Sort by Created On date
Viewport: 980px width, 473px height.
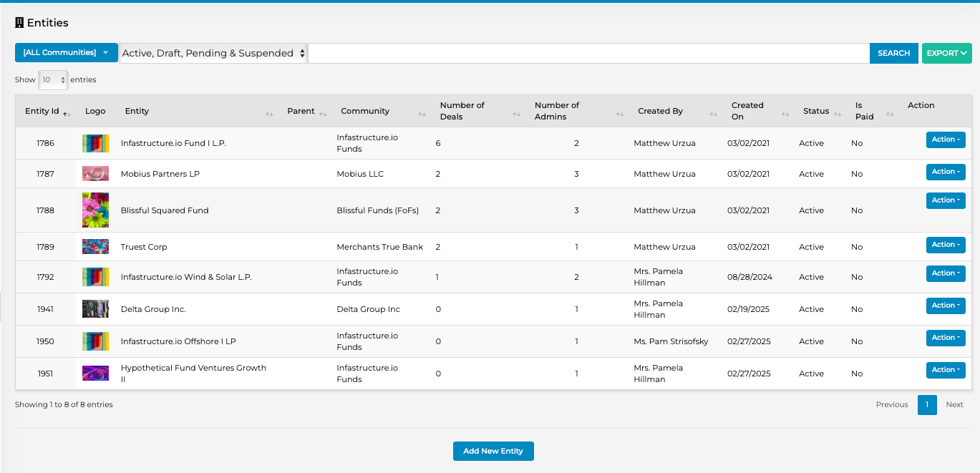[785, 114]
